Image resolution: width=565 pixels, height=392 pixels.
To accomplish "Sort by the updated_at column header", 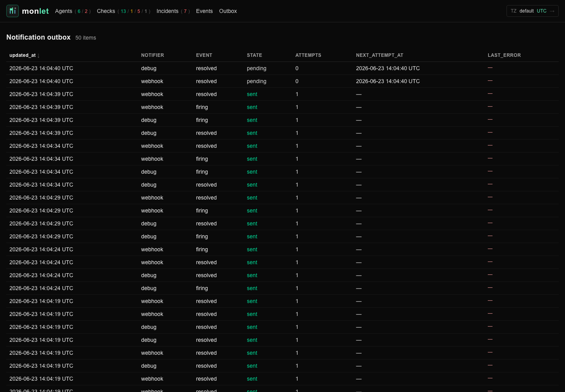I will 22,55.
